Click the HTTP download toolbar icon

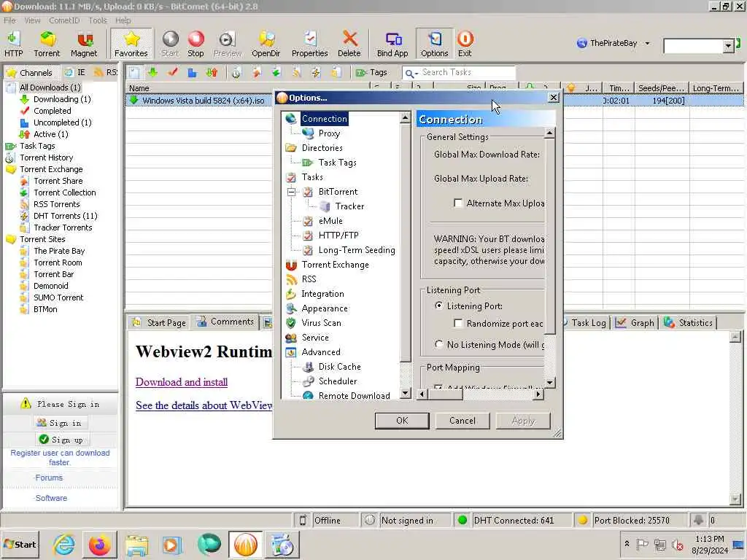tap(13, 44)
